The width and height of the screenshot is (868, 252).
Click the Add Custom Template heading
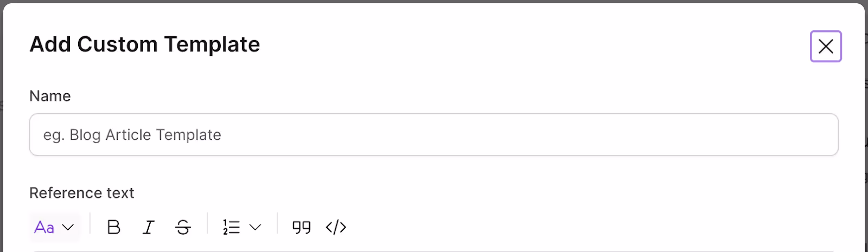point(145,44)
